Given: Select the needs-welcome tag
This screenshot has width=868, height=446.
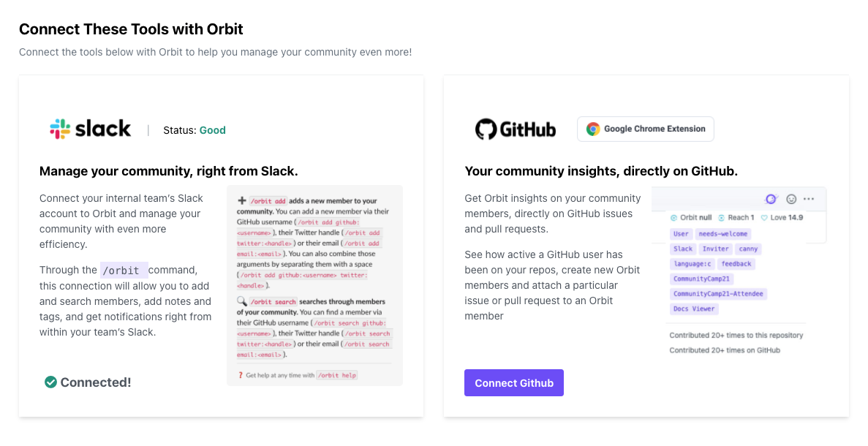Looking at the screenshot, I should click(x=723, y=234).
